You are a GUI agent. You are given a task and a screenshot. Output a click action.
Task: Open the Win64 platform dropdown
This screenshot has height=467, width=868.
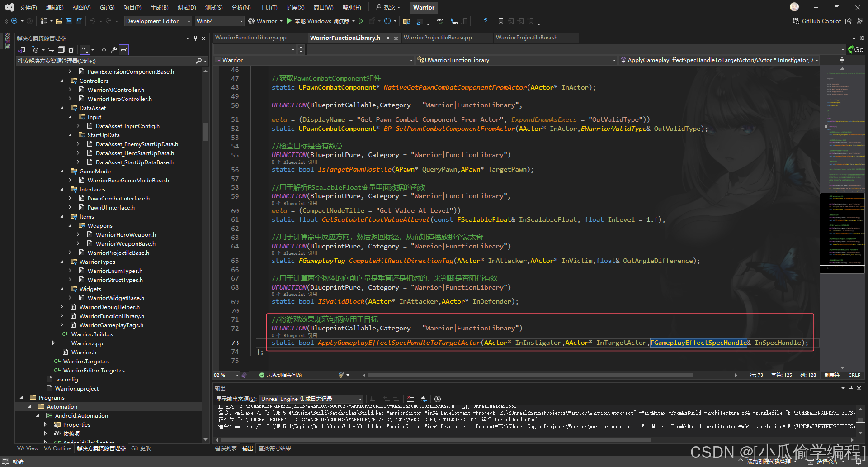(219, 21)
